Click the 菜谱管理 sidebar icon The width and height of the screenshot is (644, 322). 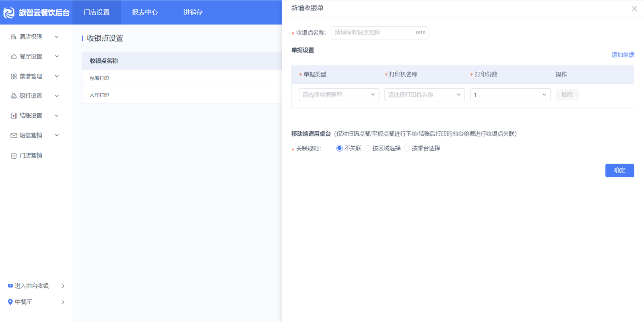click(14, 76)
